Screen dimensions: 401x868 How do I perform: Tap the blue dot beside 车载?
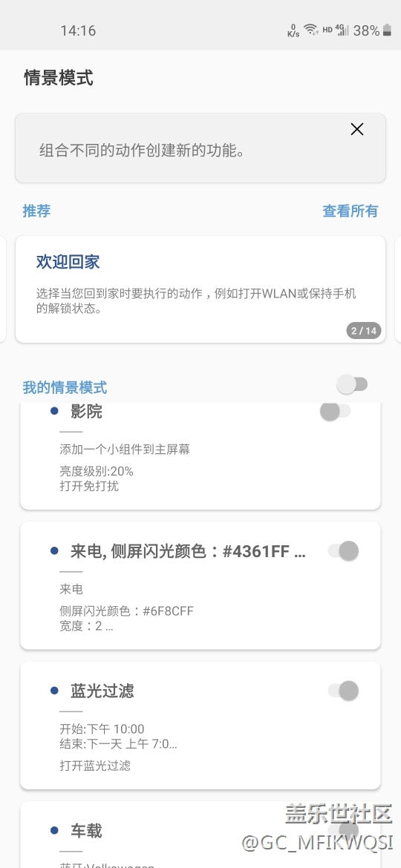tap(54, 830)
